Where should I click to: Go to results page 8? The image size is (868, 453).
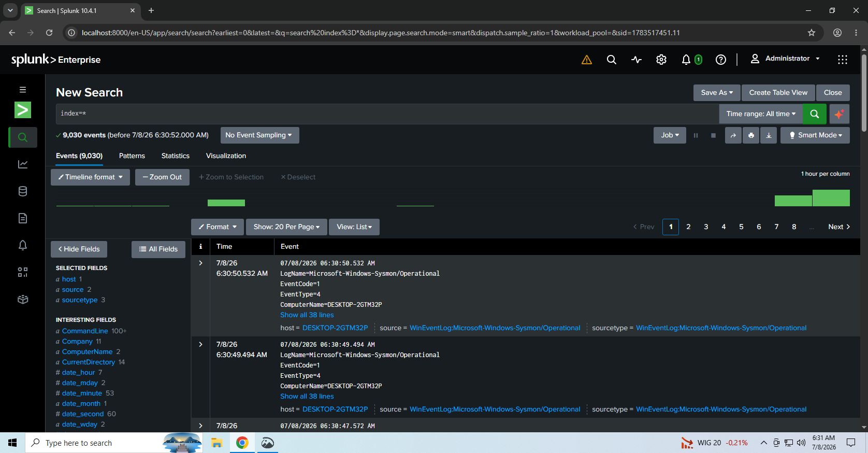point(794,227)
